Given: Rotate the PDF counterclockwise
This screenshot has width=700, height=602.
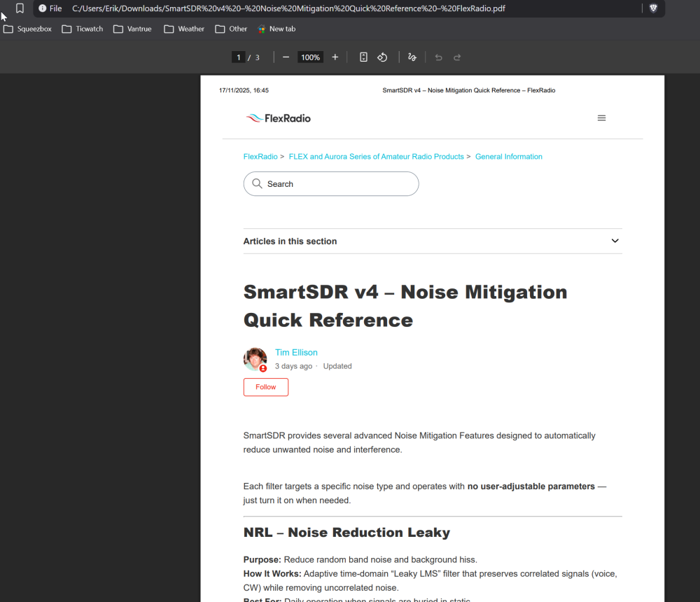Looking at the screenshot, I should (382, 57).
